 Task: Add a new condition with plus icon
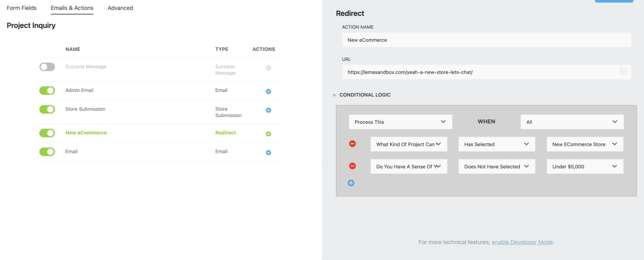pos(351,183)
